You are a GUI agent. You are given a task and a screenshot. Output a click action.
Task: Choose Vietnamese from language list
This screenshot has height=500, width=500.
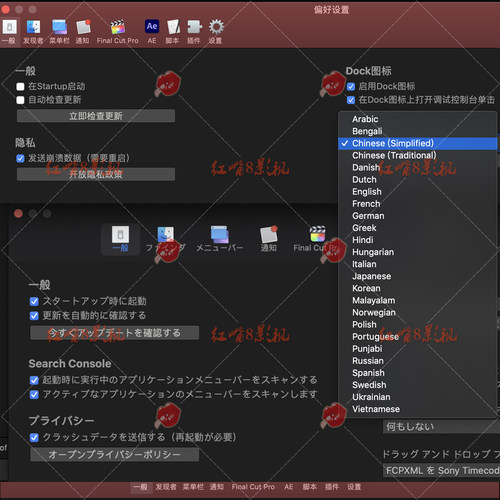(x=418, y=409)
